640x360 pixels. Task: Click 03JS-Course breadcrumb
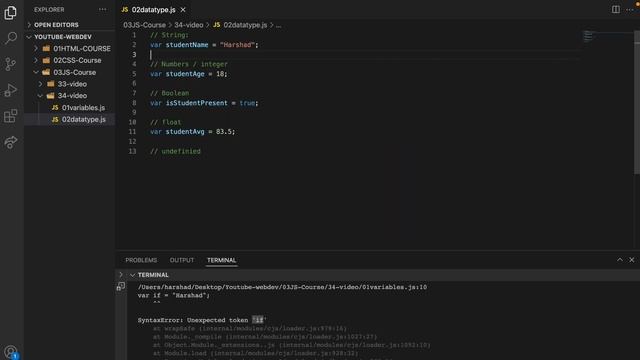(x=144, y=25)
